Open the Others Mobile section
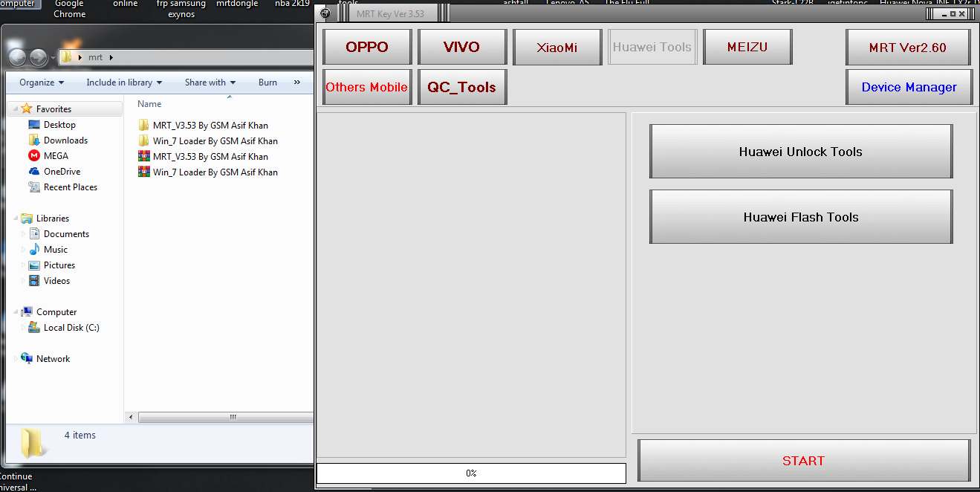The width and height of the screenshot is (980, 492). (367, 87)
